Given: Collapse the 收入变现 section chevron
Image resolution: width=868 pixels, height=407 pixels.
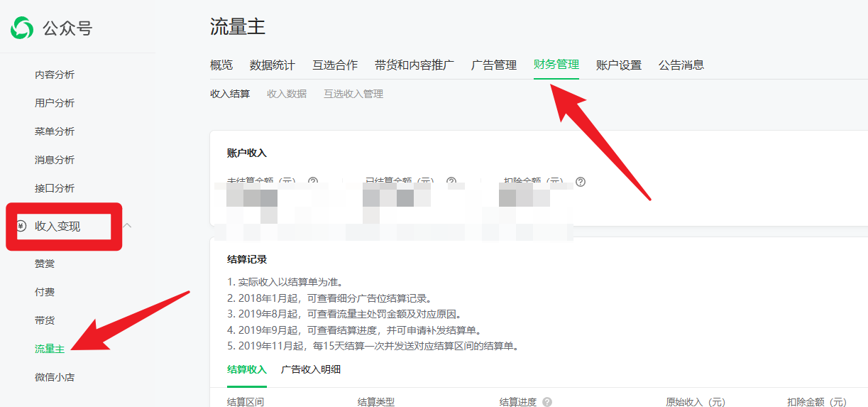Looking at the screenshot, I should click(x=128, y=225).
